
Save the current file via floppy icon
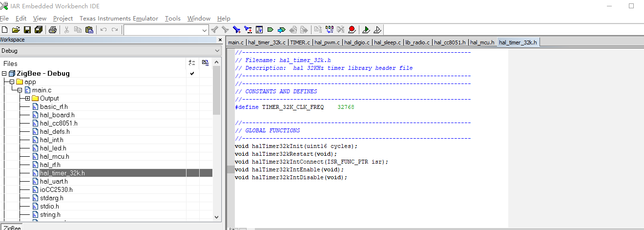(27, 30)
